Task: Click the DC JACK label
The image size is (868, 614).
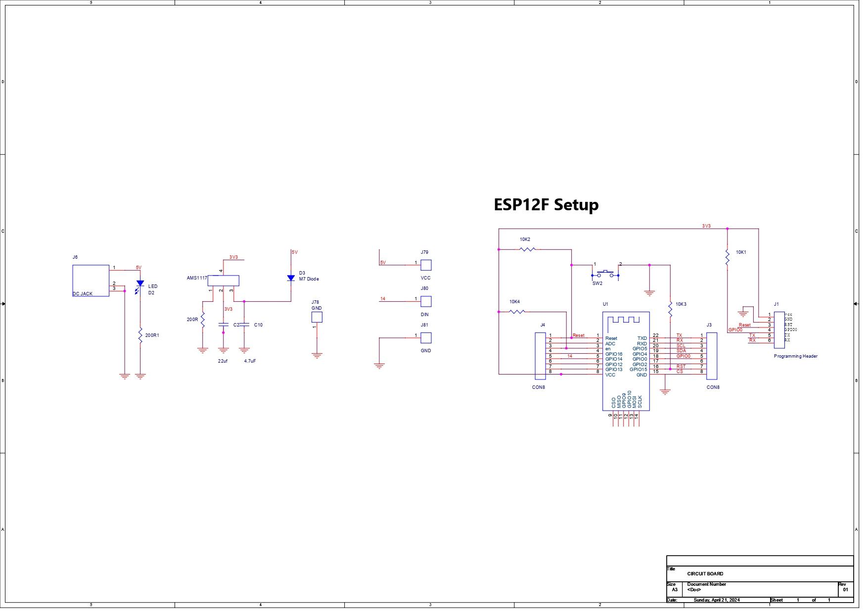Action: 83,294
